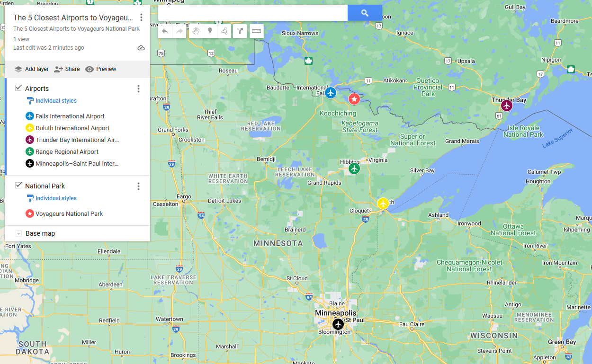
Task: Click the Share button
Action: coord(67,69)
